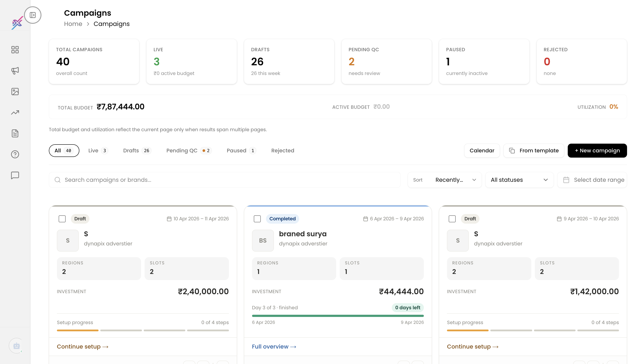Check the braned surya campaign checkbox
The width and height of the screenshot is (641, 364).
coord(257,219)
